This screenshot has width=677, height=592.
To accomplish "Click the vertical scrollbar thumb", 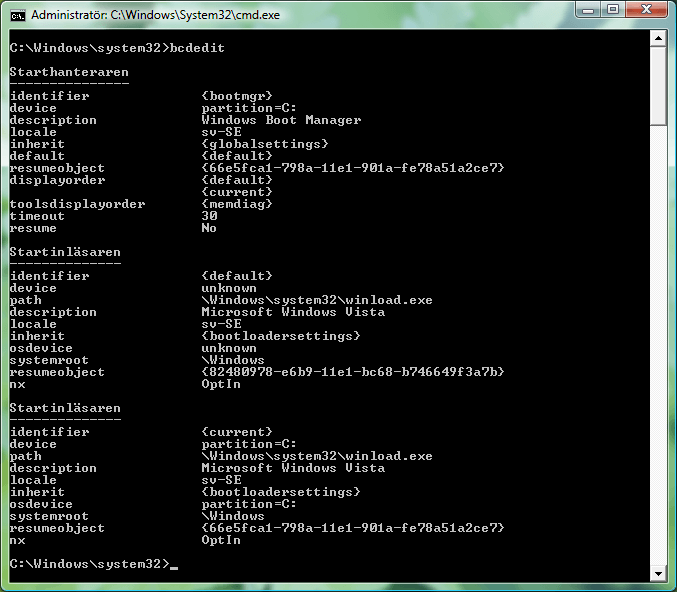I will [x=658, y=86].
